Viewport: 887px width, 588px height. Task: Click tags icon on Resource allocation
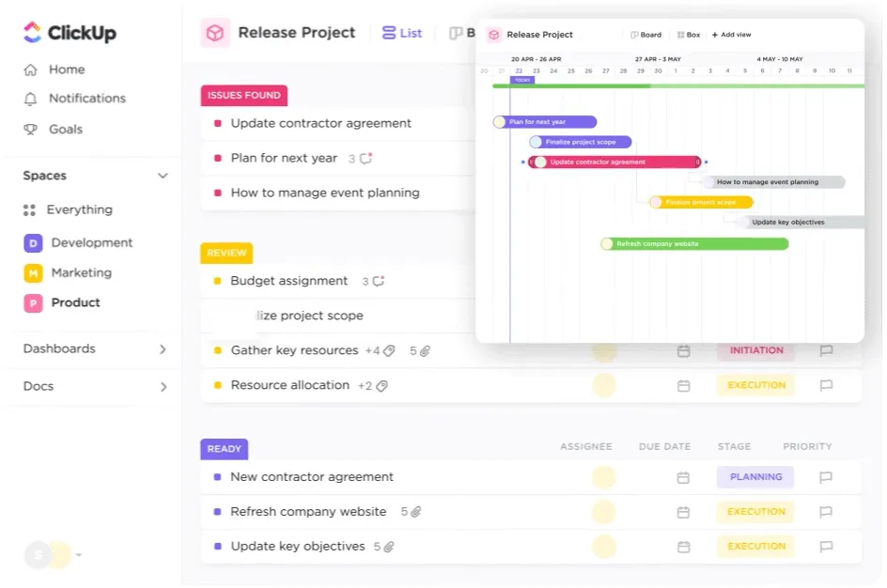[381, 386]
